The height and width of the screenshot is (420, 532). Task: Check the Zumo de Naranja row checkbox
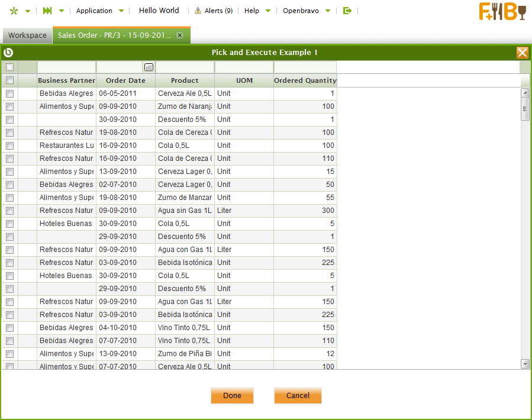point(10,106)
